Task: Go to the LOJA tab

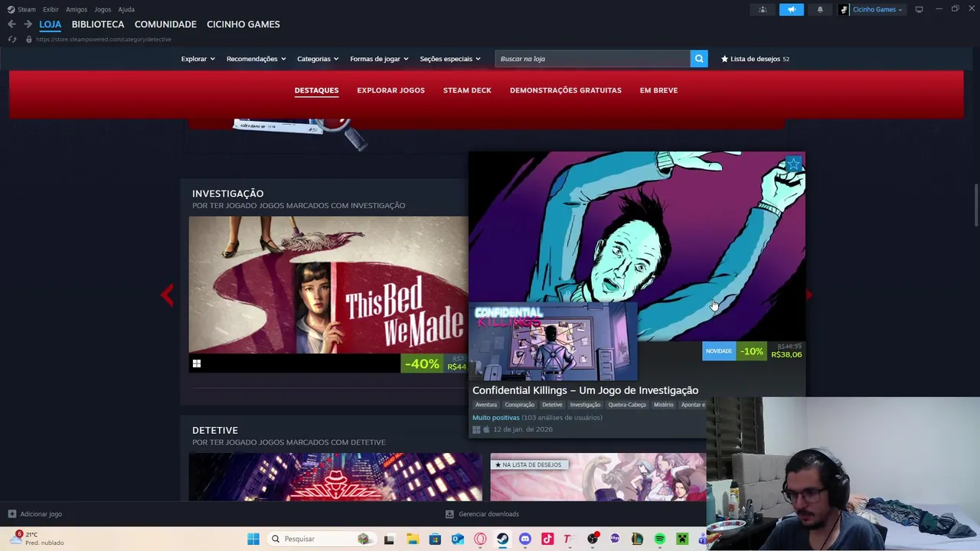Action: (x=50, y=24)
